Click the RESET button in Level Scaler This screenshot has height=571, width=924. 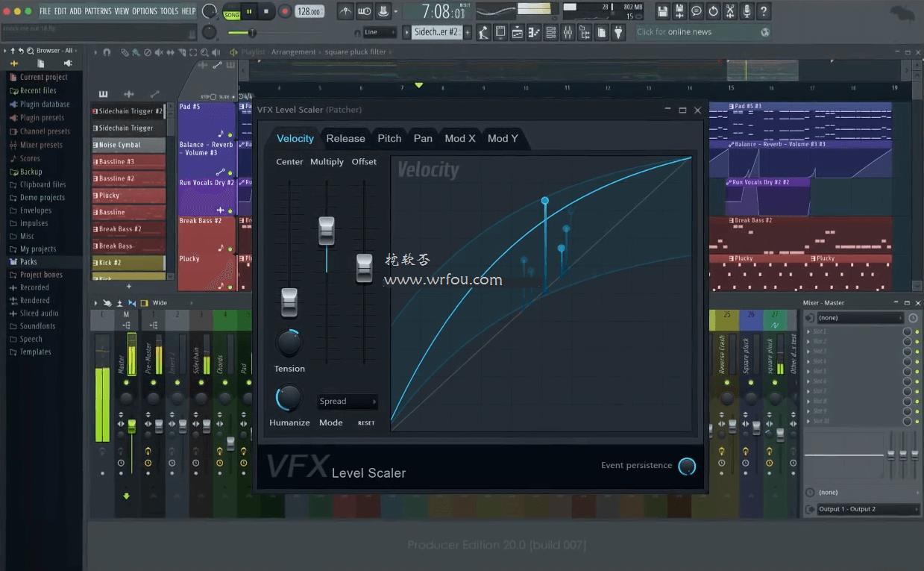(x=366, y=423)
